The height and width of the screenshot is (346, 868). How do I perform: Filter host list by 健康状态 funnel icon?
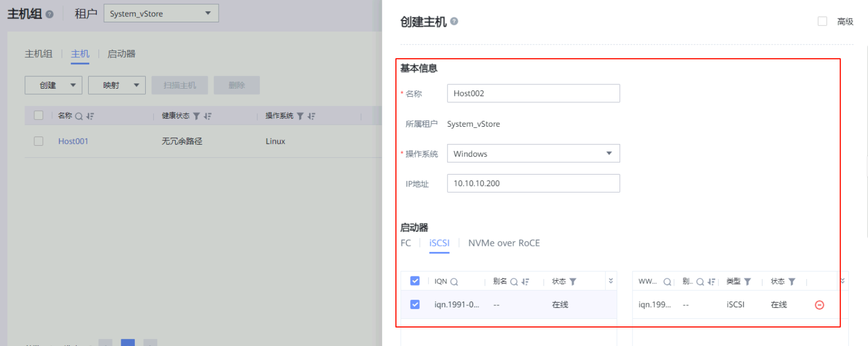tap(196, 116)
